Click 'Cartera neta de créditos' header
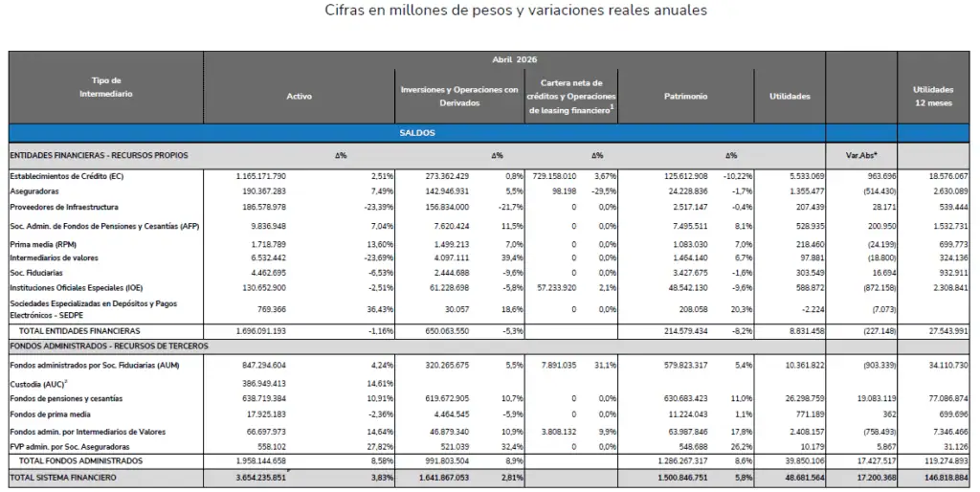980x492 pixels. coord(571,97)
